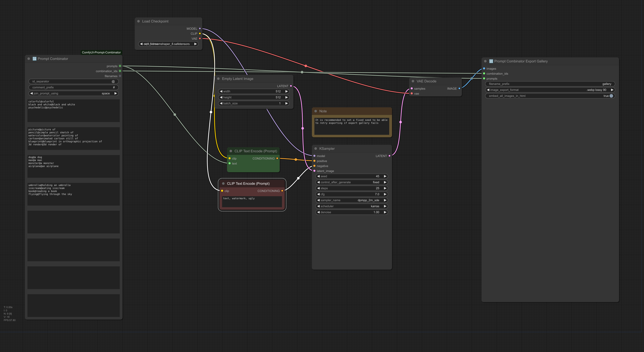Toggle embed_all_images_in_html switch
Screen dimensions: 644x352
tap(611, 96)
